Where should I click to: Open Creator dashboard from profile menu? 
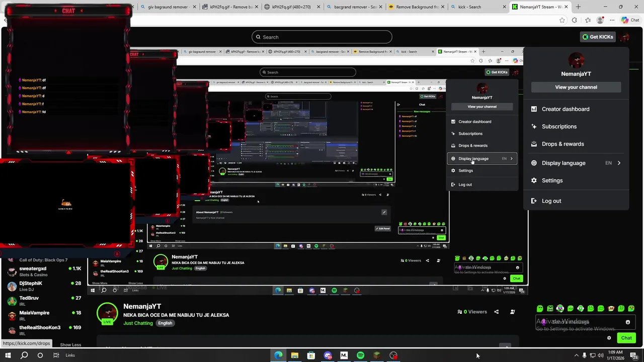(576, 109)
